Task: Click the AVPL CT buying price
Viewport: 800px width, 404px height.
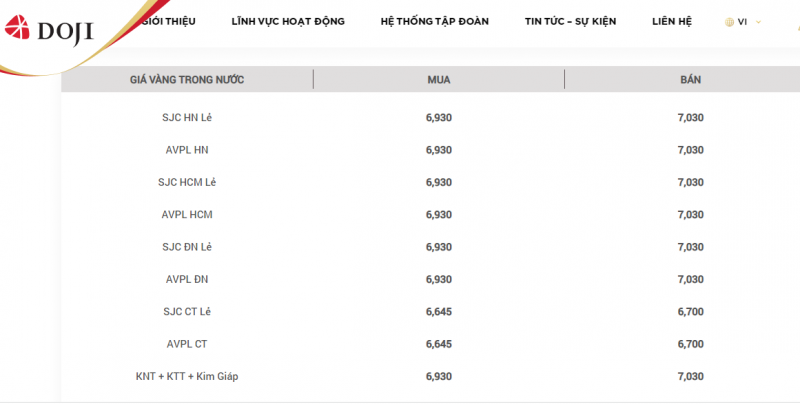Action: point(438,344)
